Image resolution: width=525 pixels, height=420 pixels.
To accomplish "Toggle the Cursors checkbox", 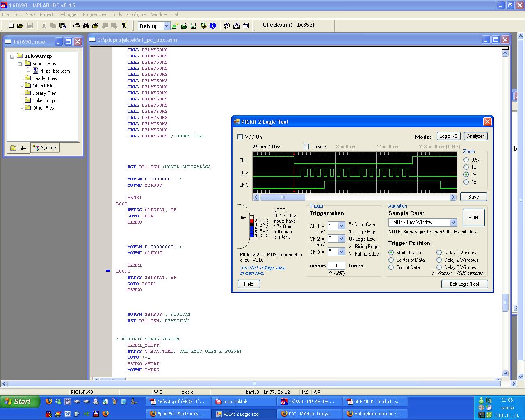I will coord(306,147).
